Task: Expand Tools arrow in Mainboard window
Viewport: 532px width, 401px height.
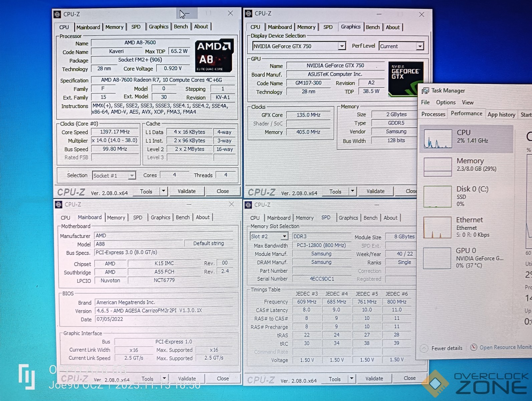Action: pos(164,378)
